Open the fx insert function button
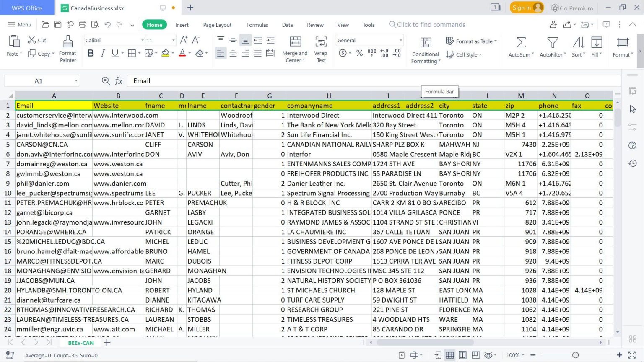This screenshot has width=644, height=362. (x=119, y=80)
